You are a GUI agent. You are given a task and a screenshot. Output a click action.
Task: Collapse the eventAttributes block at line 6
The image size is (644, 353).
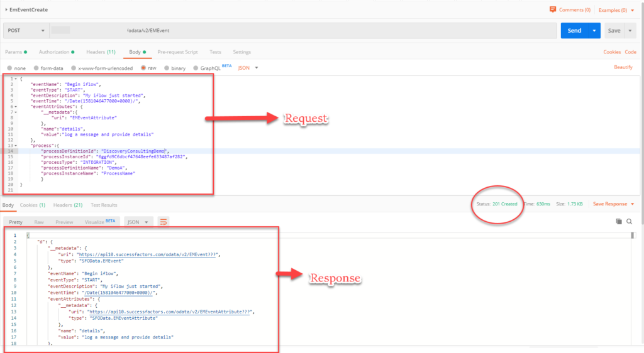pyautogui.click(x=16, y=107)
